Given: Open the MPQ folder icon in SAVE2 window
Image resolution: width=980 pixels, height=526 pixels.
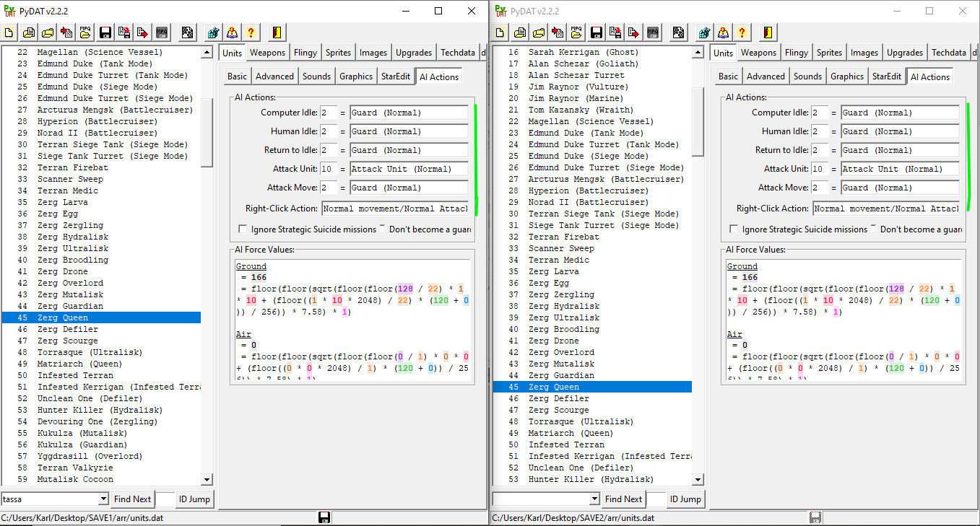Looking at the screenshot, I should [576, 32].
